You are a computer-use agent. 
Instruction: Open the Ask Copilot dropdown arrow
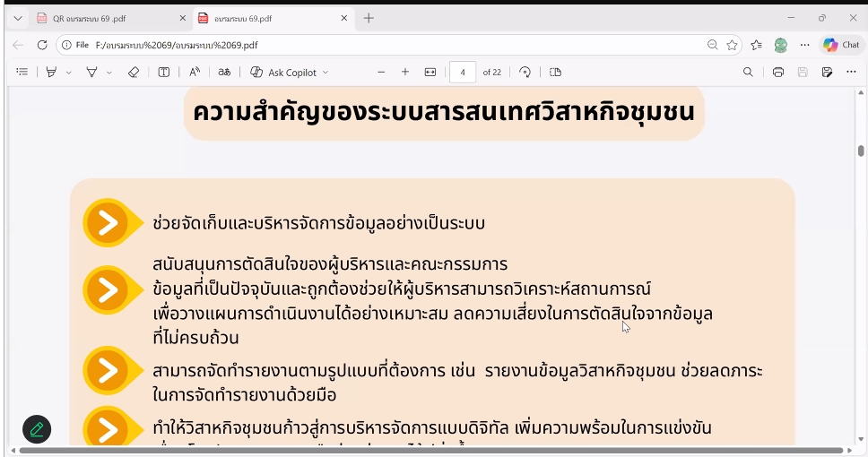tap(325, 72)
